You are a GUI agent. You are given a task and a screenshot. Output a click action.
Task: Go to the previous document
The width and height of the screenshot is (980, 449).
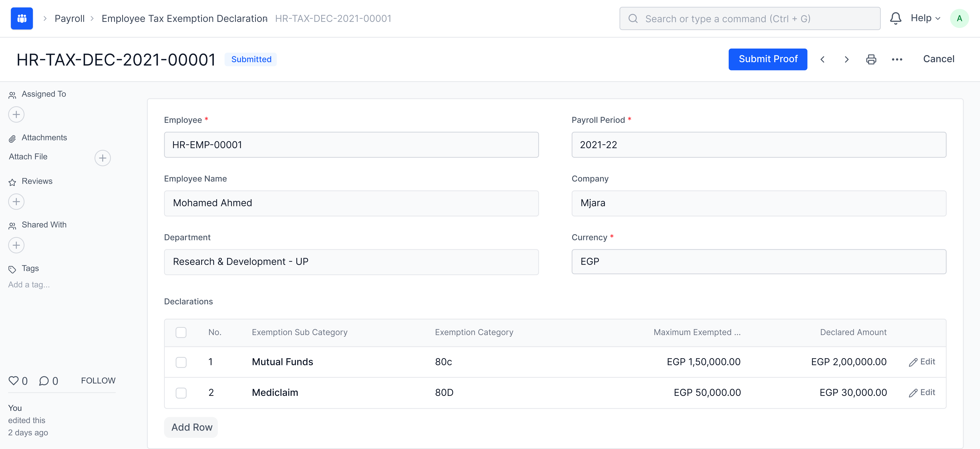[822, 59]
